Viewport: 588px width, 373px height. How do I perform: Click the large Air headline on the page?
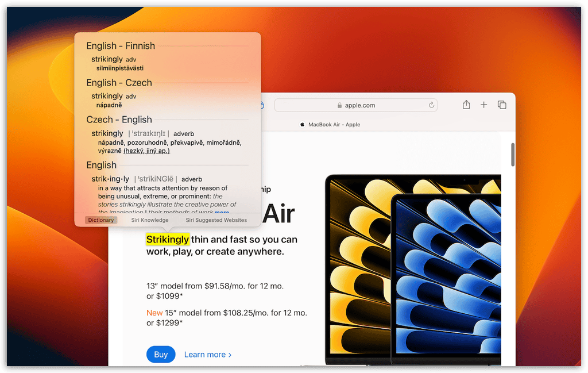[278, 214]
